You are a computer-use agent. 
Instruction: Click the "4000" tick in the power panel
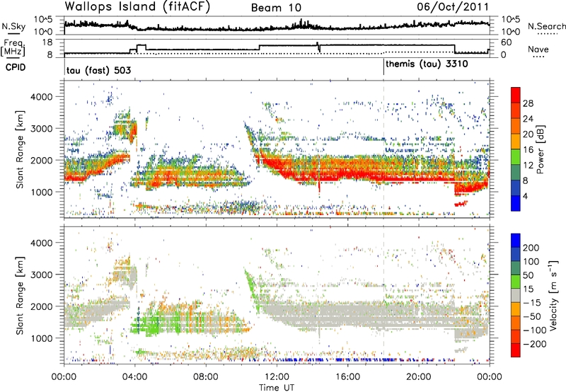pos(41,97)
